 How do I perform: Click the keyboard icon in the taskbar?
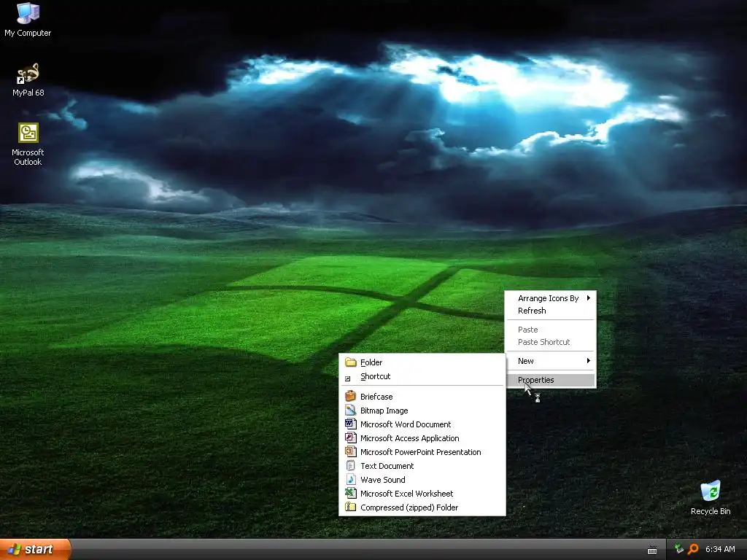[652, 550]
